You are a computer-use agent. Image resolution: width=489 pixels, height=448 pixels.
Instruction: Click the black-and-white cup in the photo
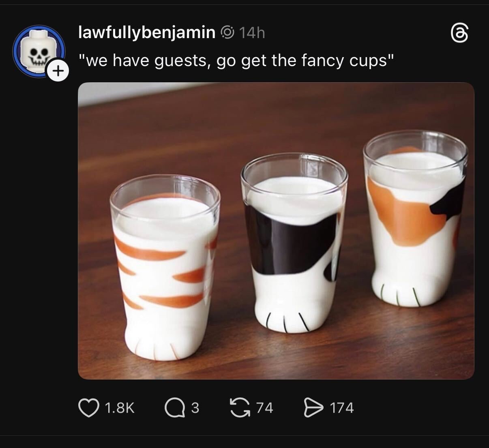click(294, 242)
